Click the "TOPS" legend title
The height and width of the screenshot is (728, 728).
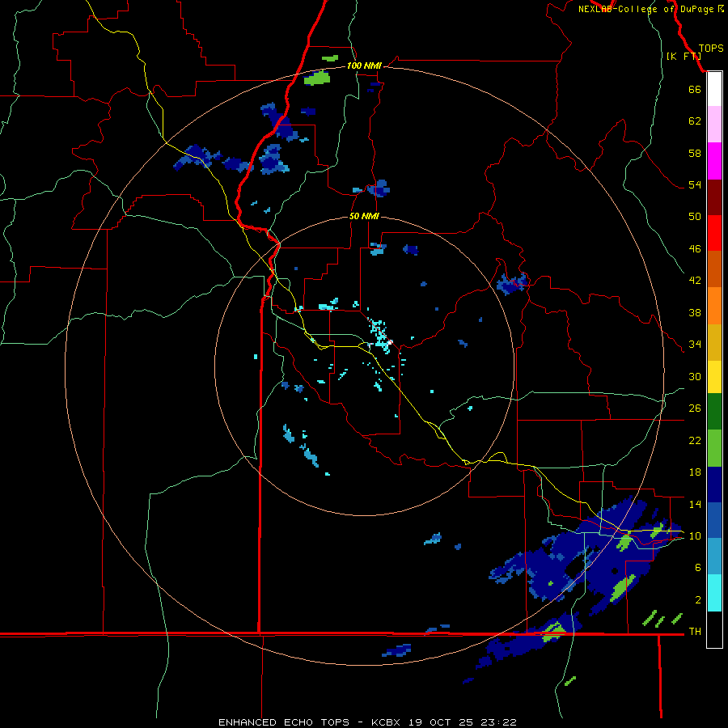pyautogui.click(x=711, y=49)
